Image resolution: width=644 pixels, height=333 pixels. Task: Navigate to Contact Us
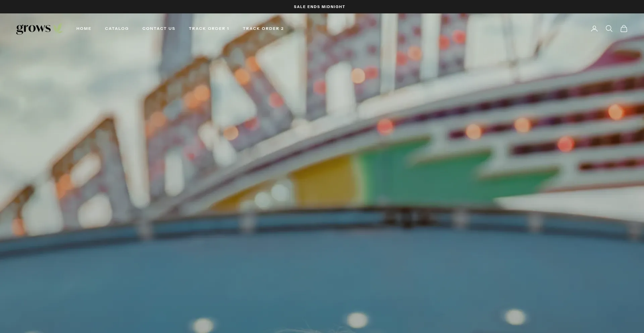click(x=159, y=29)
